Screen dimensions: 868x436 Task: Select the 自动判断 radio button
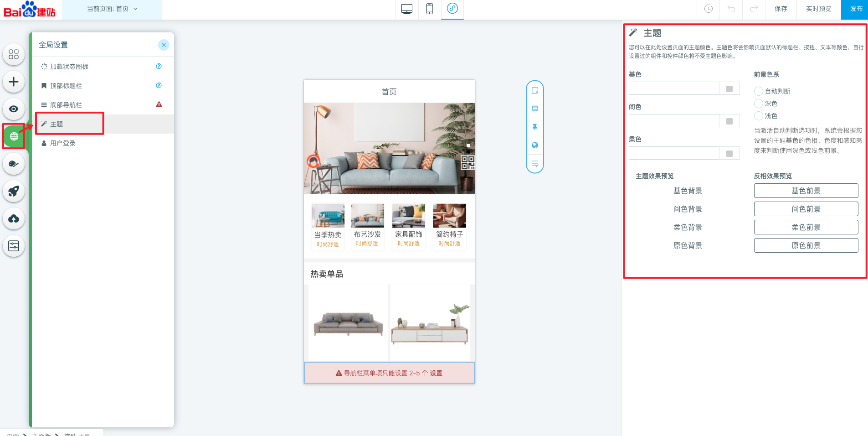(759, 91)
